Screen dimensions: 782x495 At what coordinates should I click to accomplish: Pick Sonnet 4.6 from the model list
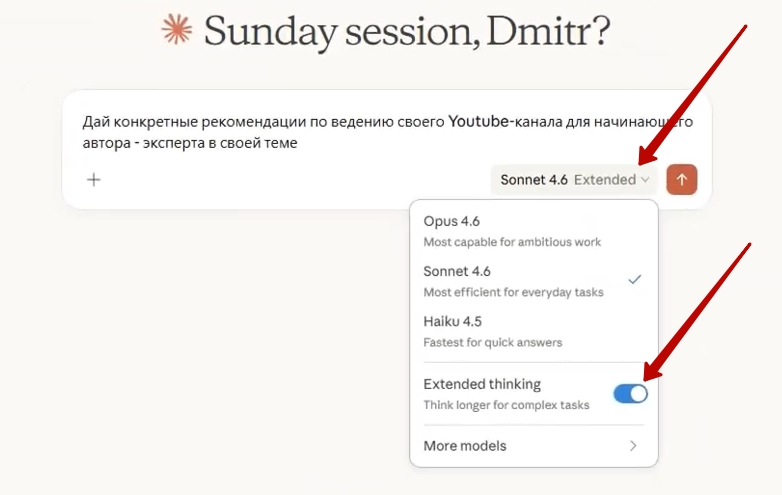tap(457, 271)
